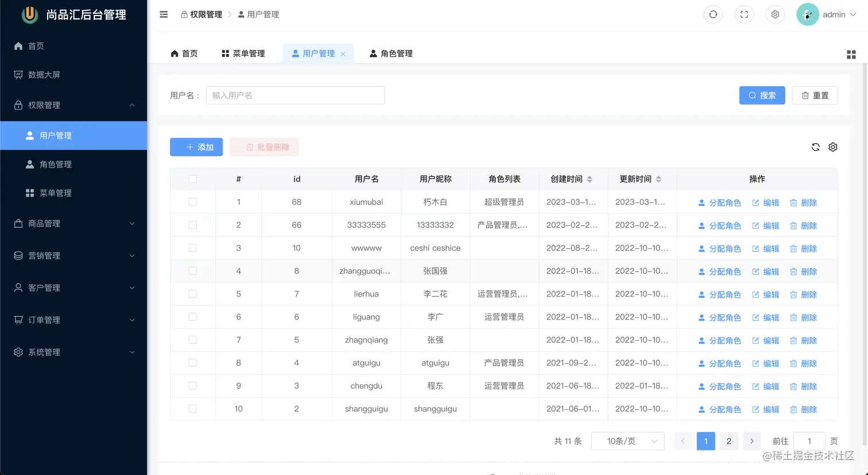
Task: Edit the user xiumubai row
Action: 766,203
